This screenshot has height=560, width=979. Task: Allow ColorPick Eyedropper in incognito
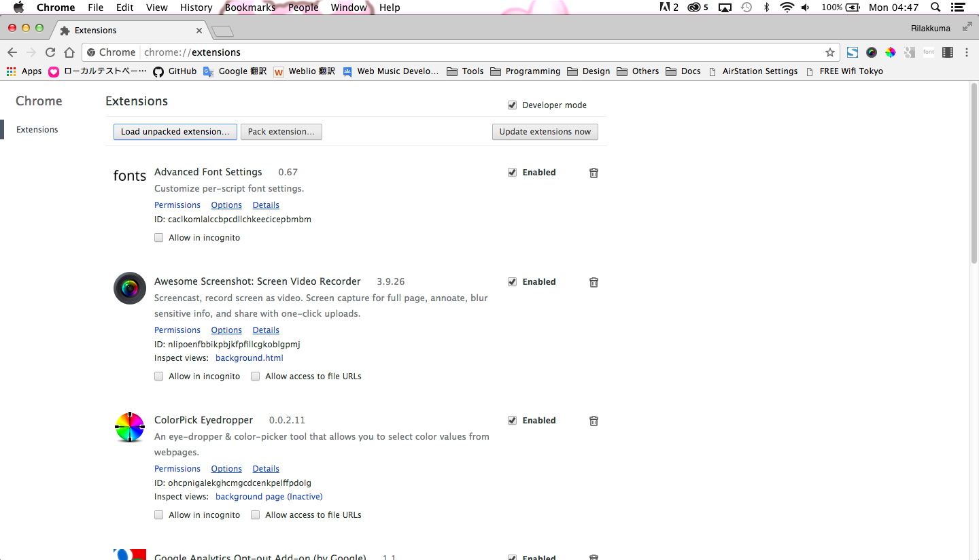(158, 515)
